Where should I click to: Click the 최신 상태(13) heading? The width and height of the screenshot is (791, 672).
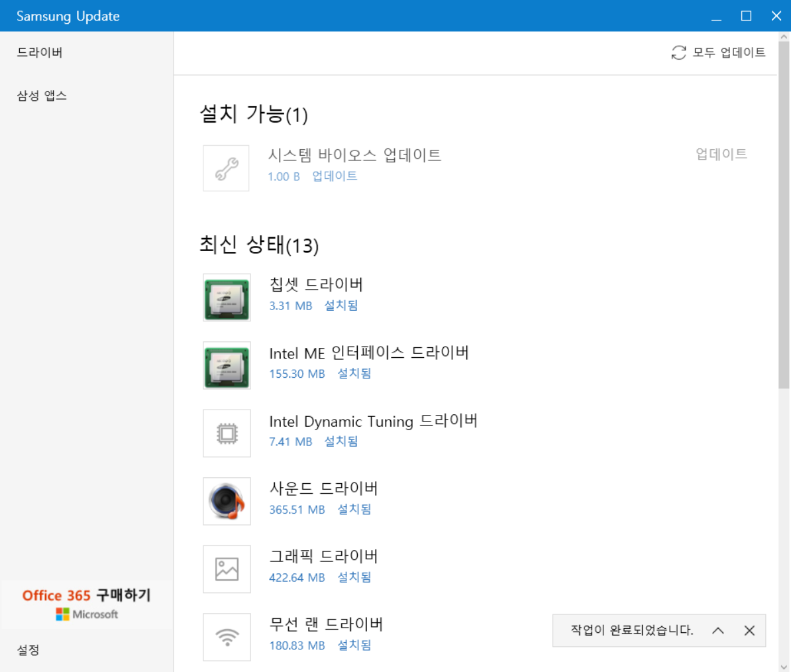click(259, 245)
